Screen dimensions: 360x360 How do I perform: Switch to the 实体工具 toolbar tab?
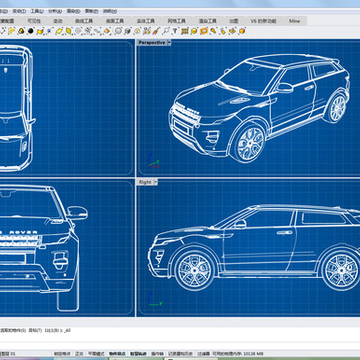[146, 21]
